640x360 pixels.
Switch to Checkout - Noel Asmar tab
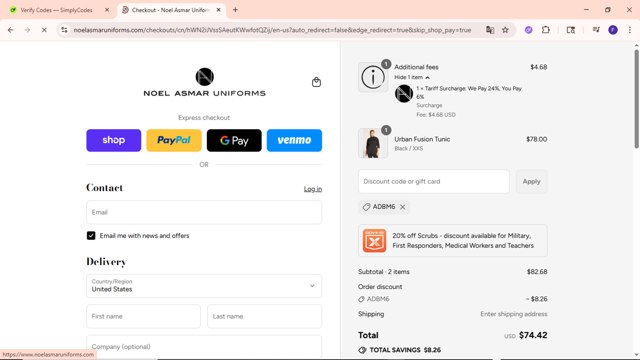[x=171, y=10]
